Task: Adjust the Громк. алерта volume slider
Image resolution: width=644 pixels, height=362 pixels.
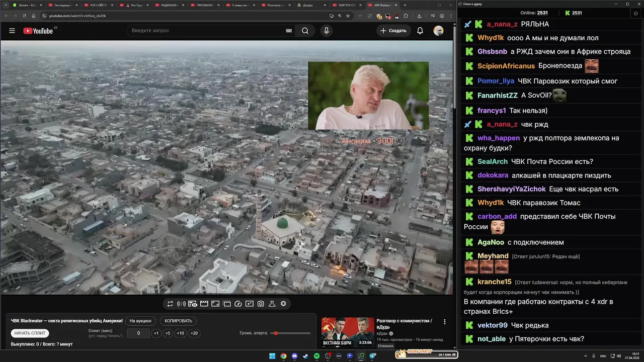Action: point(290,333)
